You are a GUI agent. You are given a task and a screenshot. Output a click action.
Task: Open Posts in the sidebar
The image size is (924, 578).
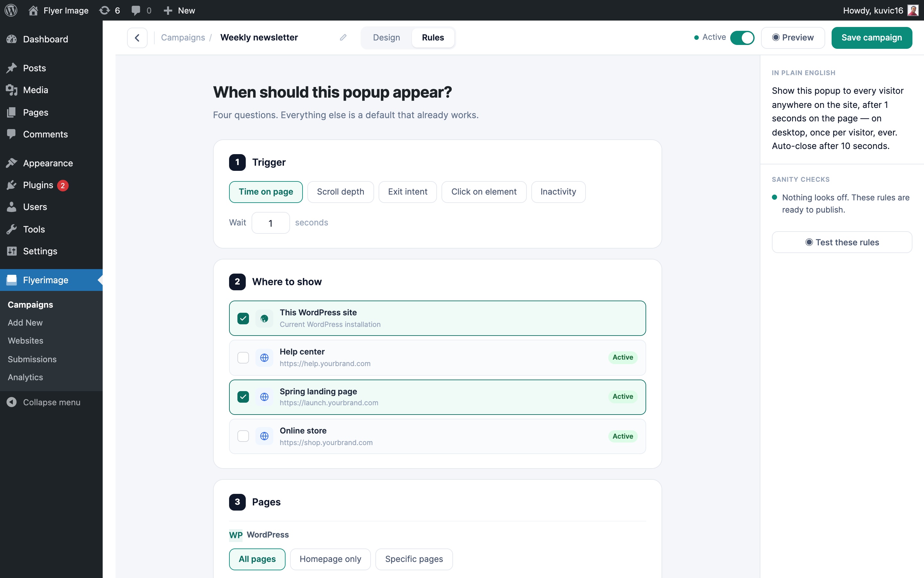51,68
